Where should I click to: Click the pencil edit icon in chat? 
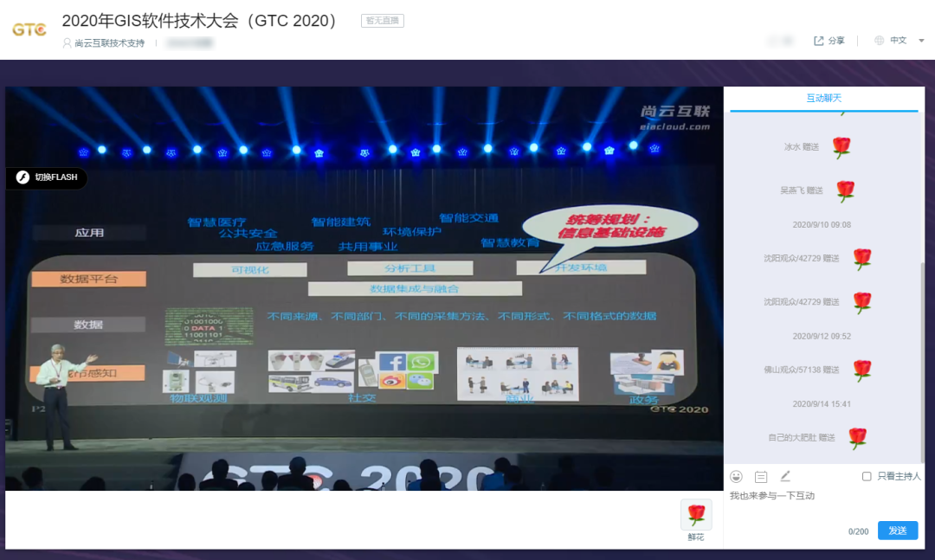(x=785, y=476)
